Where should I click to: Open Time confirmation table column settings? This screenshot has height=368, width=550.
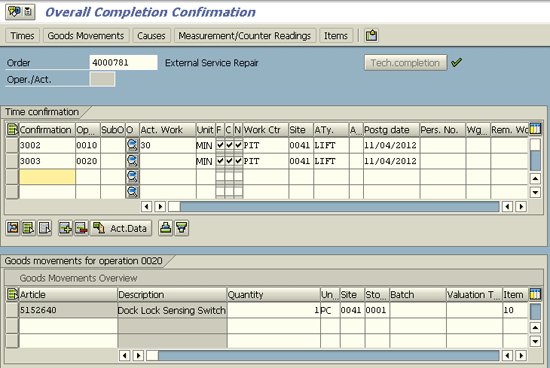click(x=535, y=129)
